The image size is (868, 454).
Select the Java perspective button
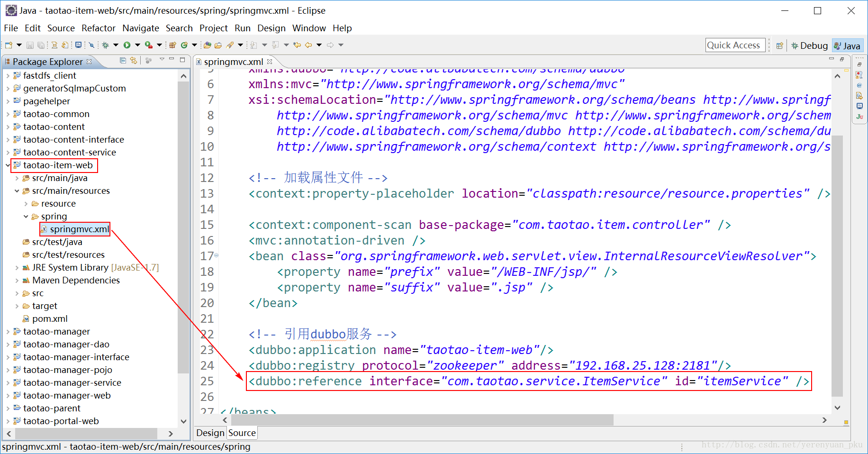847,45
